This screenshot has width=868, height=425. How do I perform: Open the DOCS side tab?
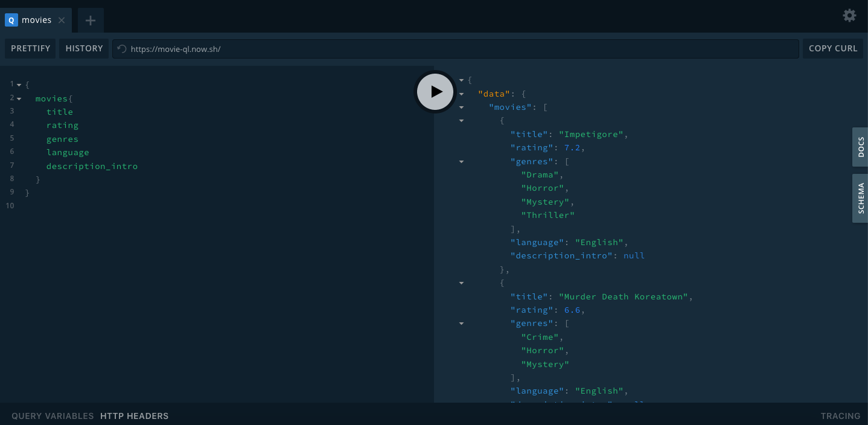pyautogui.click(x=860, y=147)
